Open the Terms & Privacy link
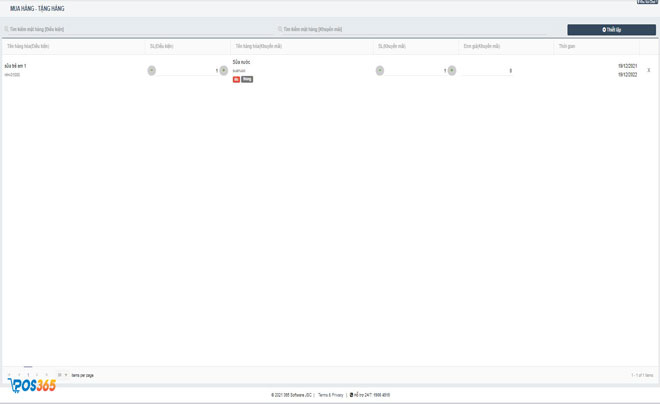This screenshot has width=660, height=404. [330, 395]
